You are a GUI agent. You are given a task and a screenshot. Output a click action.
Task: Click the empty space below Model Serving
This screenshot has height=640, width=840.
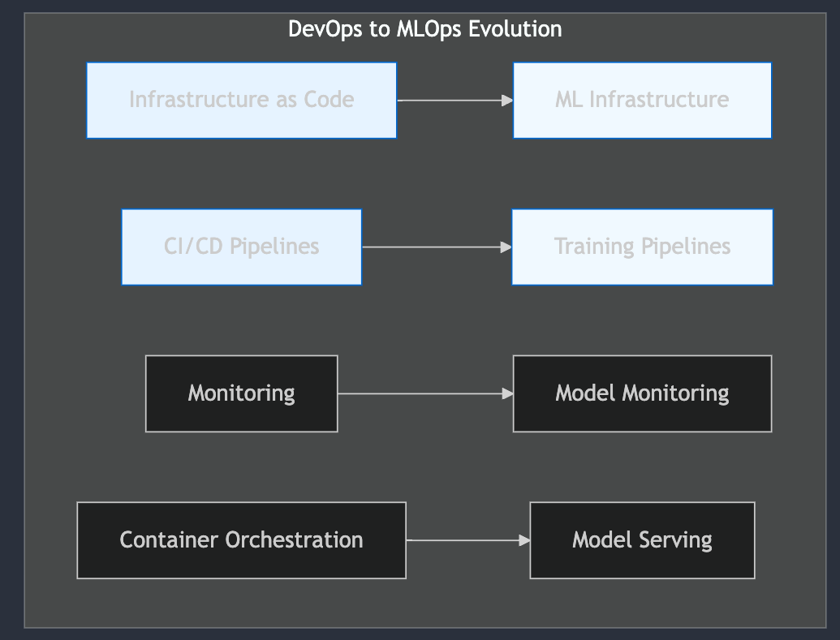(641, 600)
